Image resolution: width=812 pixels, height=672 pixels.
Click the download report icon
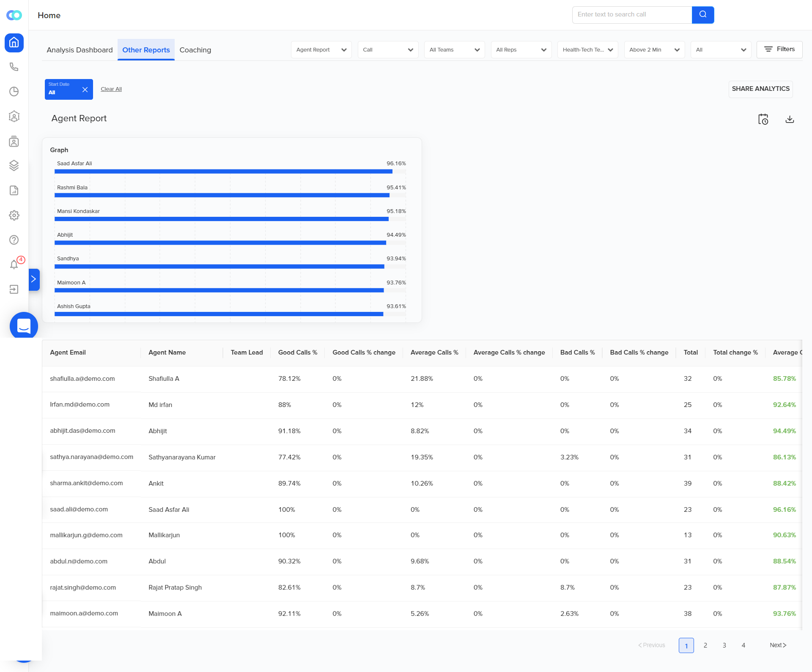tap(789, 119)
